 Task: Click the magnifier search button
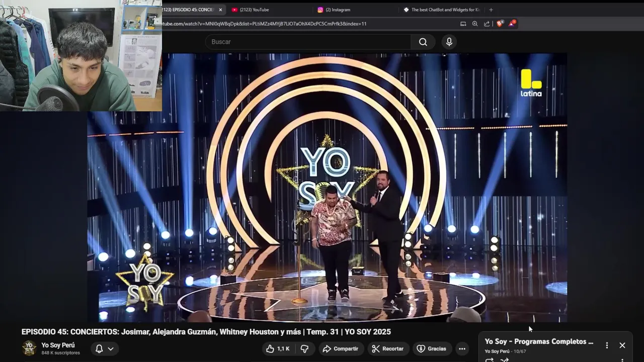click(423, 42)
